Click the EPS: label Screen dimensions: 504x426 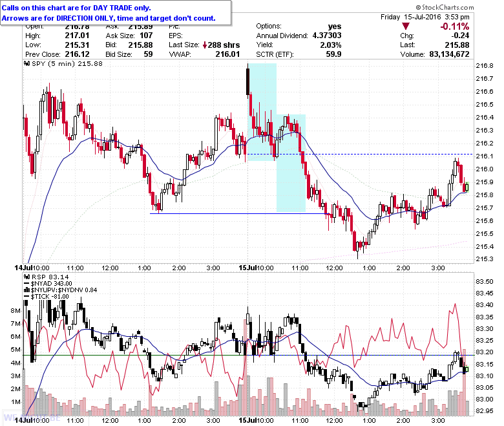pos(176,36)
